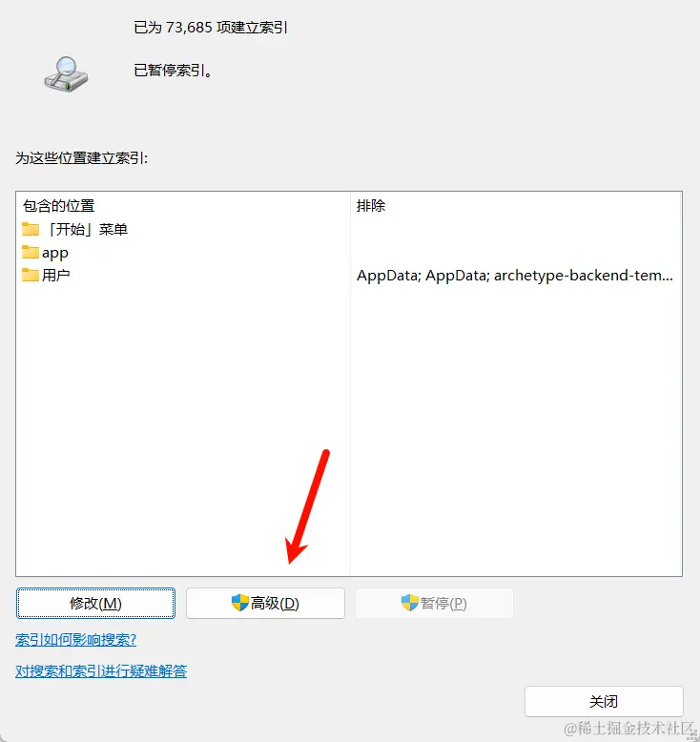Click the 暂停(P) pause button
The height and width of the screenshot is (742, 700).
tap(434, 603)
